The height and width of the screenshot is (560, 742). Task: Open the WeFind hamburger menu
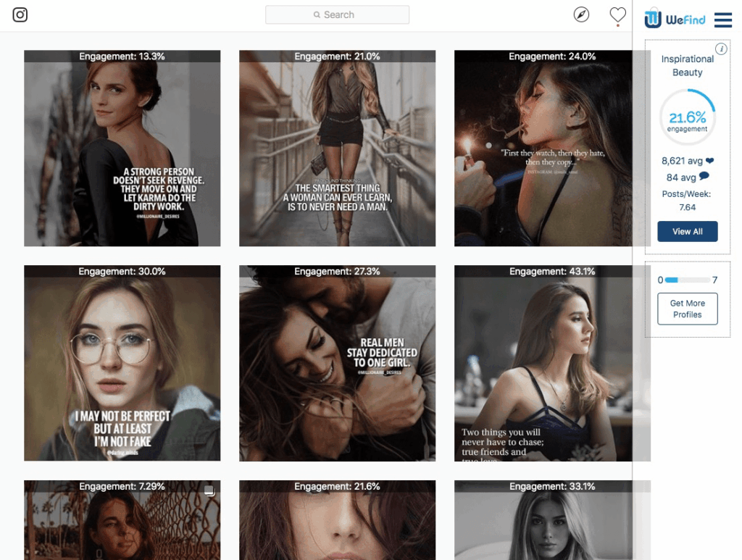[x=723, y=20]
